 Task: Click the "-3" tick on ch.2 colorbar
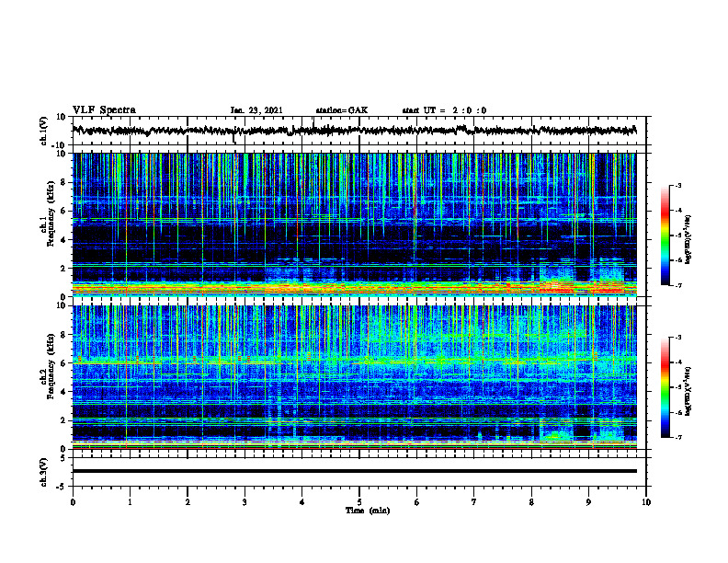(678, 338)
